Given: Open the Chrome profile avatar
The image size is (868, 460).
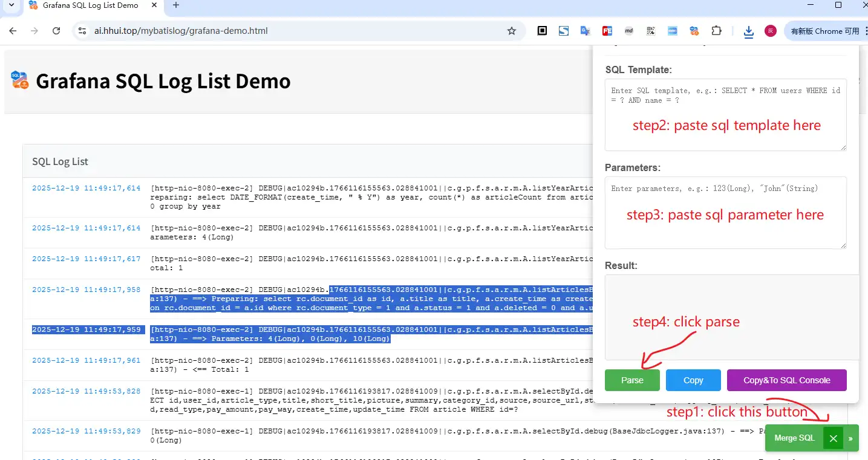Looking at the screenshot, I should [x=771, y=31].
